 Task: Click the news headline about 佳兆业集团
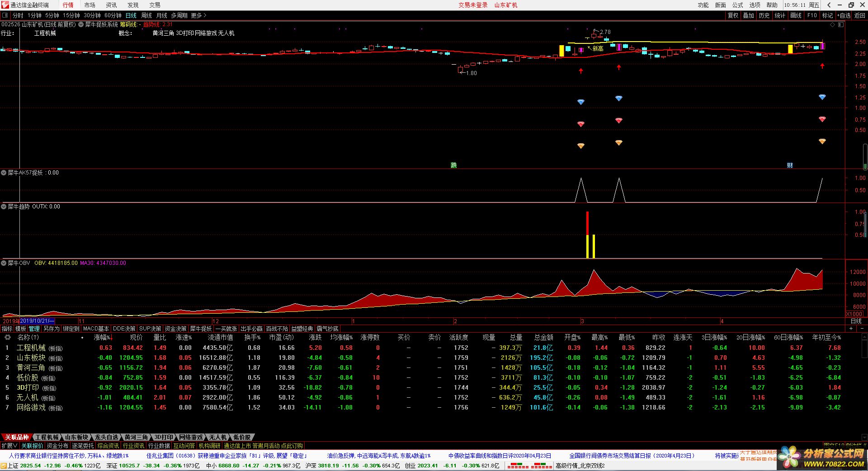tap(227, 456)
